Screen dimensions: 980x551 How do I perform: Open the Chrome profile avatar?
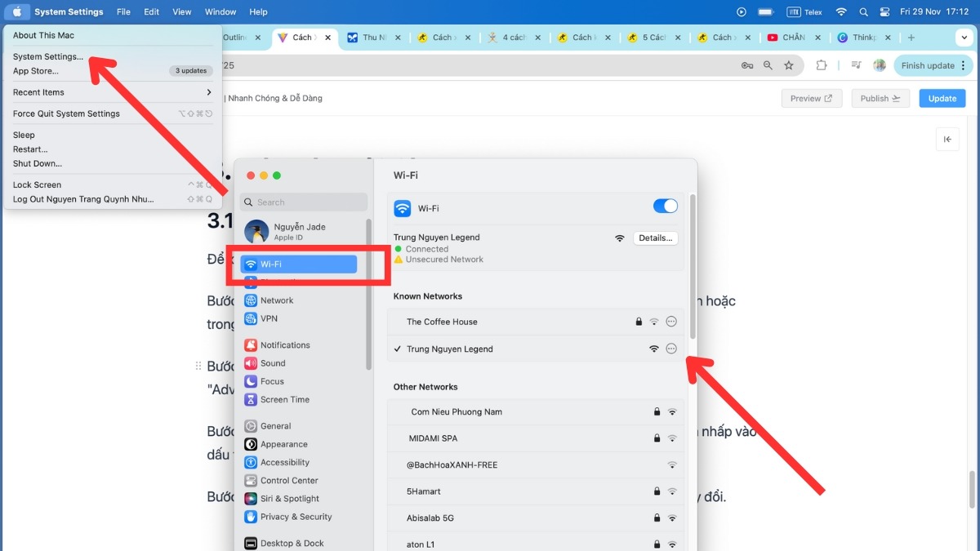point(880,65)
